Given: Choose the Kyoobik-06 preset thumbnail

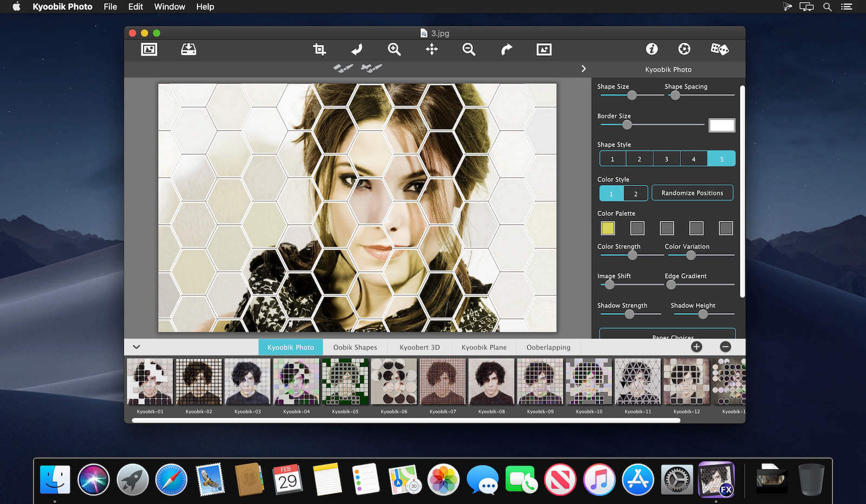Looking at the screenshot, I should click(393, 382).
